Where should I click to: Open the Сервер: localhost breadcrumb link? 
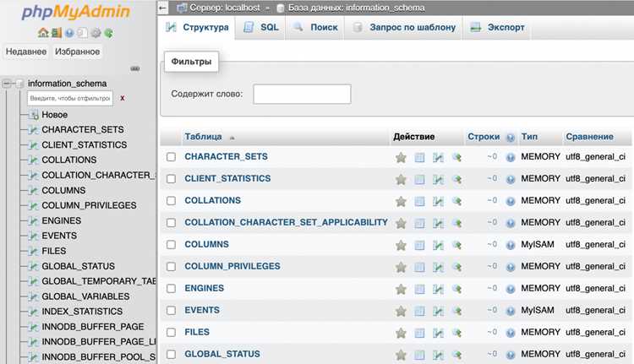(224, 8)
